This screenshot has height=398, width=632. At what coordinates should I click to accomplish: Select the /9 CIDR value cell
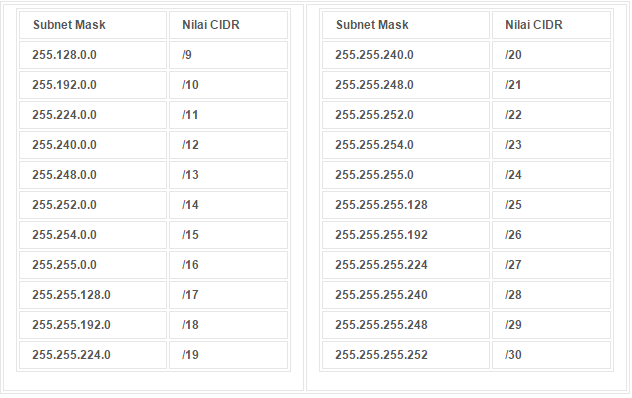[x=229, y=55]
